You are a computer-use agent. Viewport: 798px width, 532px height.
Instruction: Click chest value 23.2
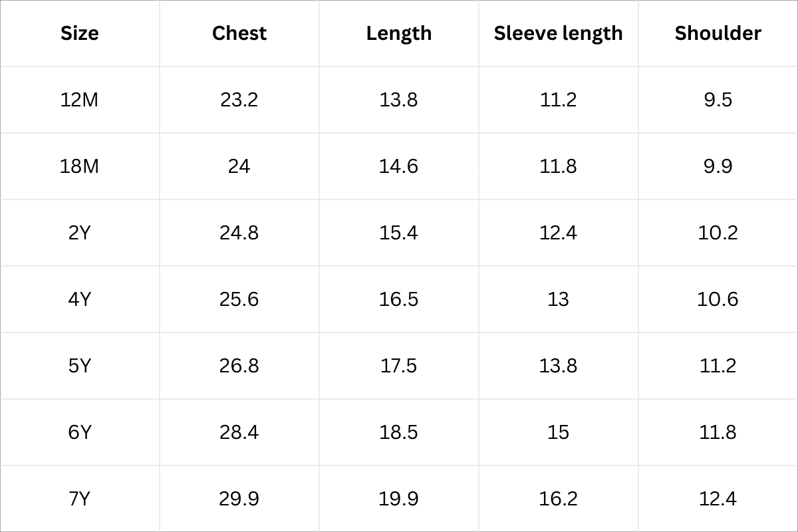pos(239,100)
